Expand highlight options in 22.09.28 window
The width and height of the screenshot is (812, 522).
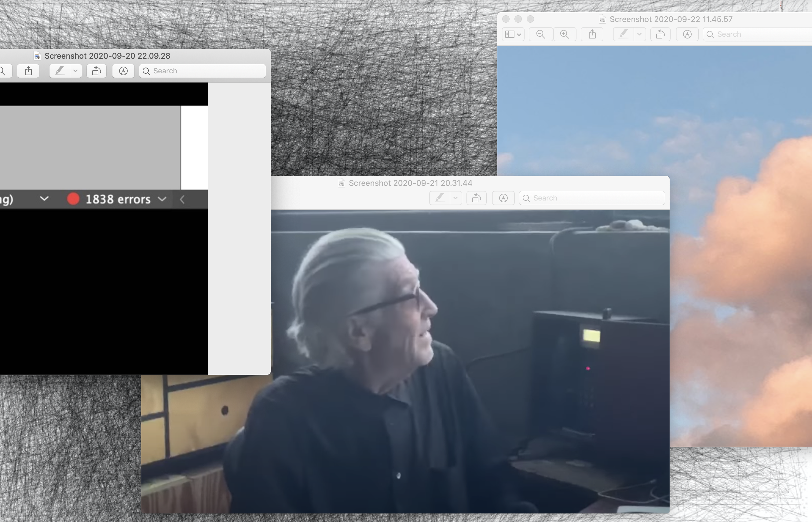(75, 71)
